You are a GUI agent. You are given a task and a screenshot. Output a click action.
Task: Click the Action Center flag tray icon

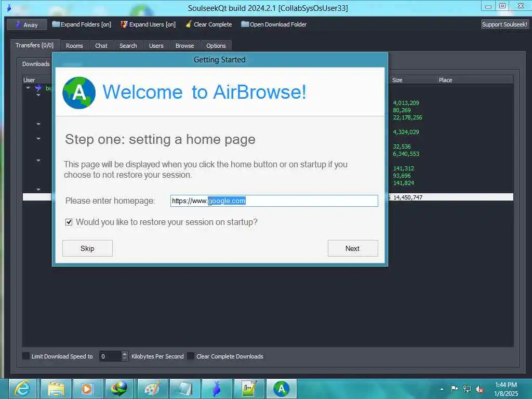pos(454,389)
